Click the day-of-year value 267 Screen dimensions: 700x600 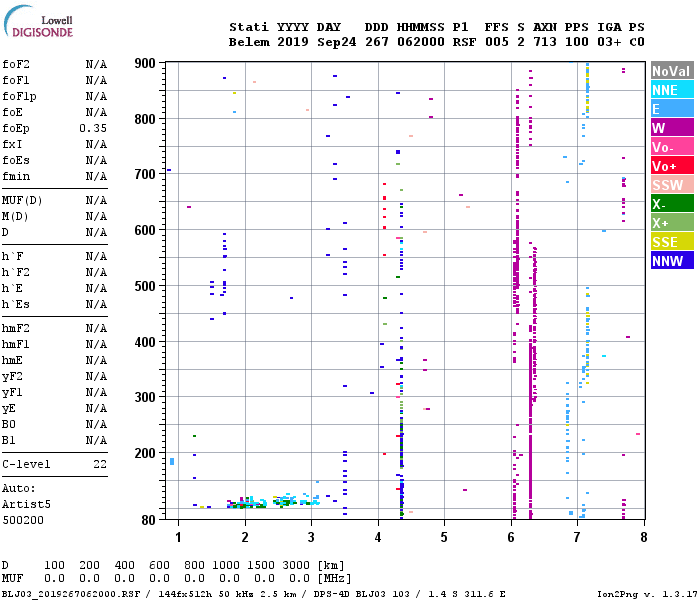coord(377,42)
